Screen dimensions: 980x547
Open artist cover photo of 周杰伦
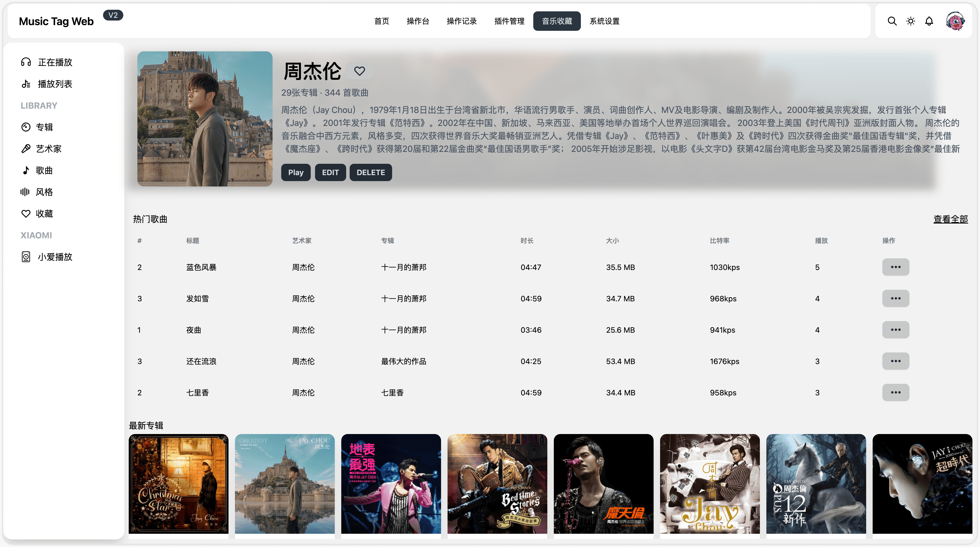pyautogui.click(x=205, y=119)
